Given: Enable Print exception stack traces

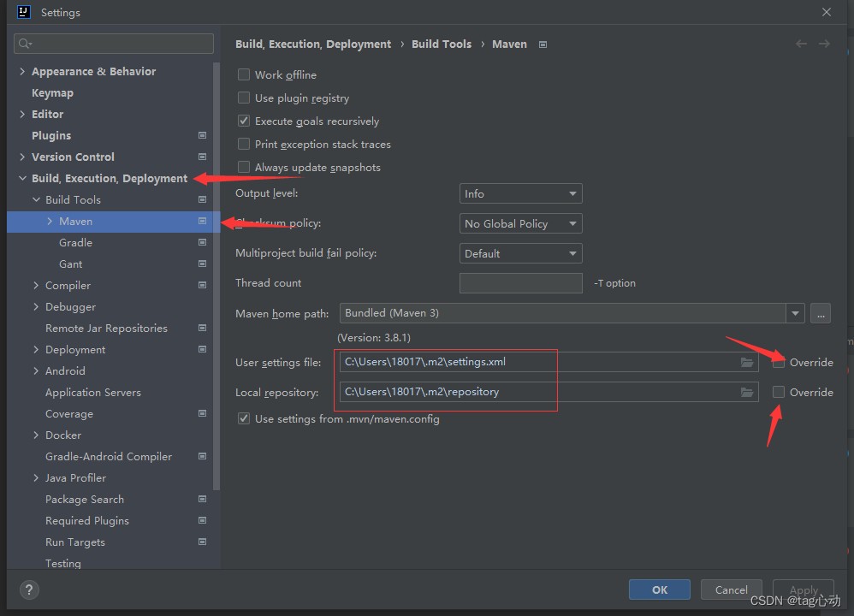Looking at the screenshot, I should (244, 145).
